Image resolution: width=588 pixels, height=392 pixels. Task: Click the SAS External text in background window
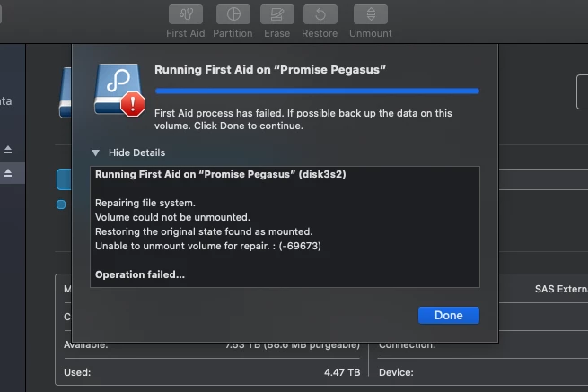tap(561, 289)
